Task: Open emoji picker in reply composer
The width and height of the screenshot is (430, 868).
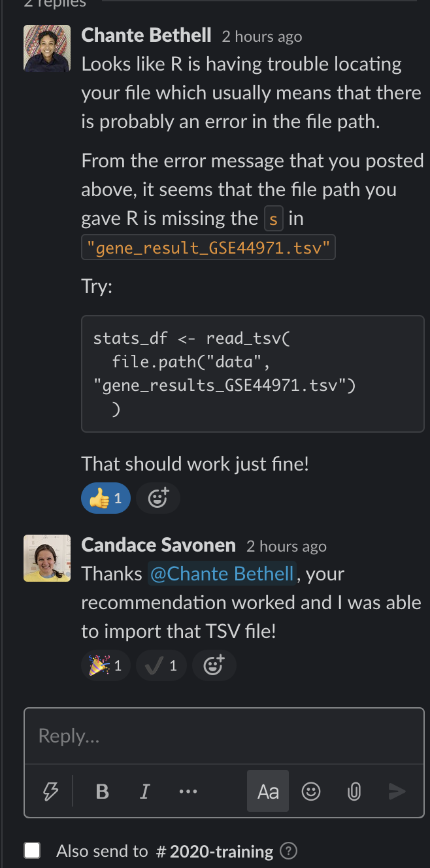Action: [x=311, y=792]
